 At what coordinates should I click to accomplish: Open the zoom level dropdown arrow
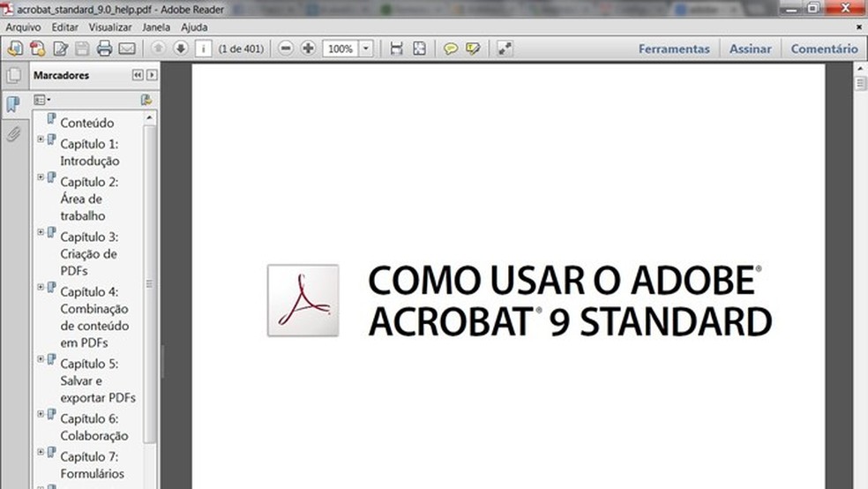tap(365, 49)
